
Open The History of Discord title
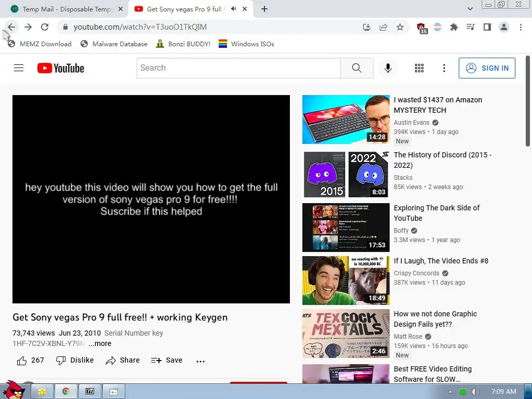[x=443, y=160]
